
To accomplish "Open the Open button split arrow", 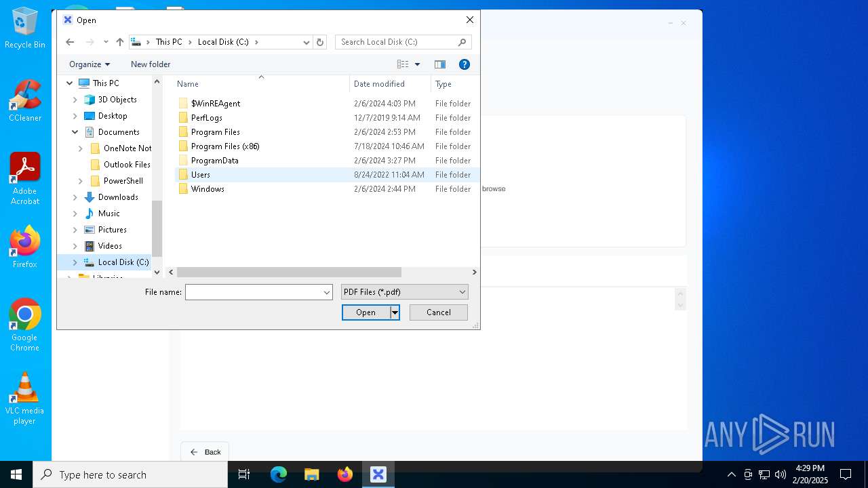I will click(395, 312).
